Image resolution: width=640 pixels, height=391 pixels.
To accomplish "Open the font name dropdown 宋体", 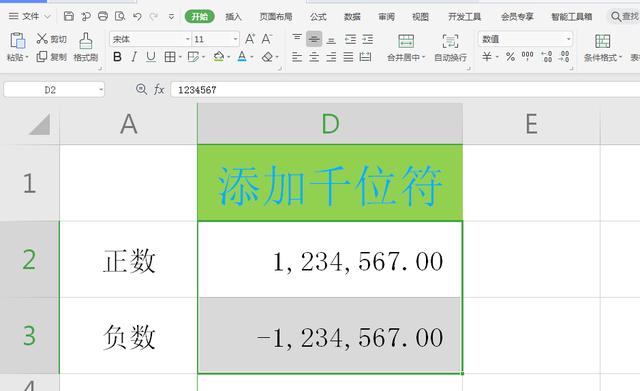I will [x=188, y=39].
